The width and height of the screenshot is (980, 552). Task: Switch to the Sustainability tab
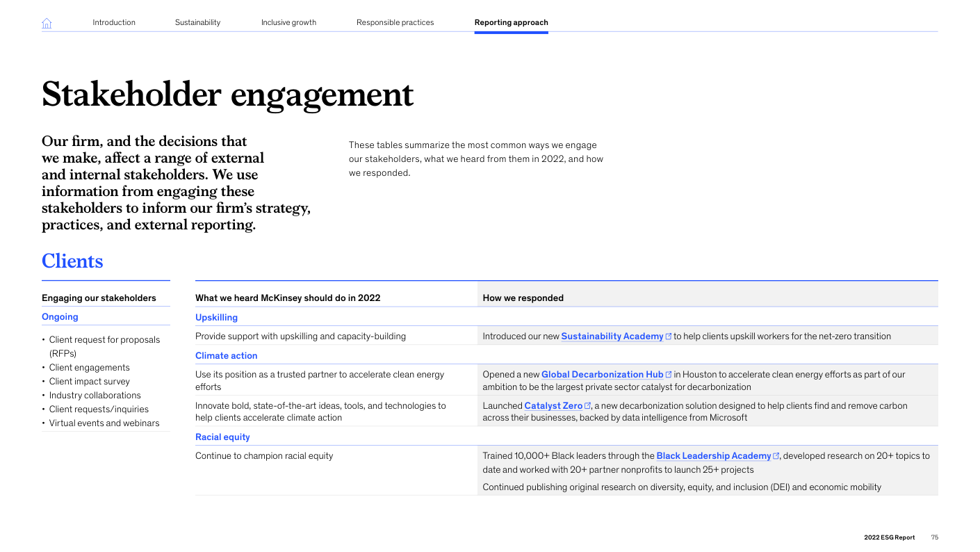(x=197, y=22)
